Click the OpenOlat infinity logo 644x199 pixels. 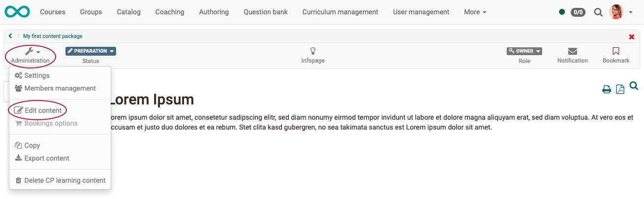17,12
